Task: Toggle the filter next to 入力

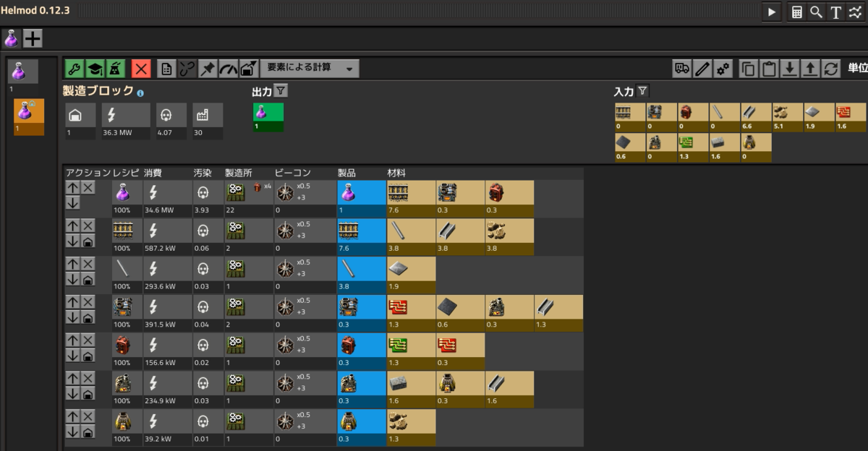Action: point(642,91)
